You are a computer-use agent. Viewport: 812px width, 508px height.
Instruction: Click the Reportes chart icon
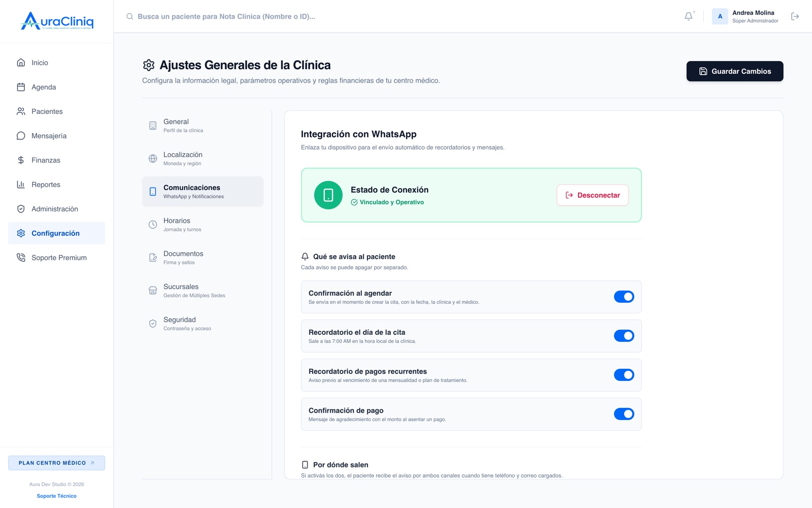click(21, 184)
